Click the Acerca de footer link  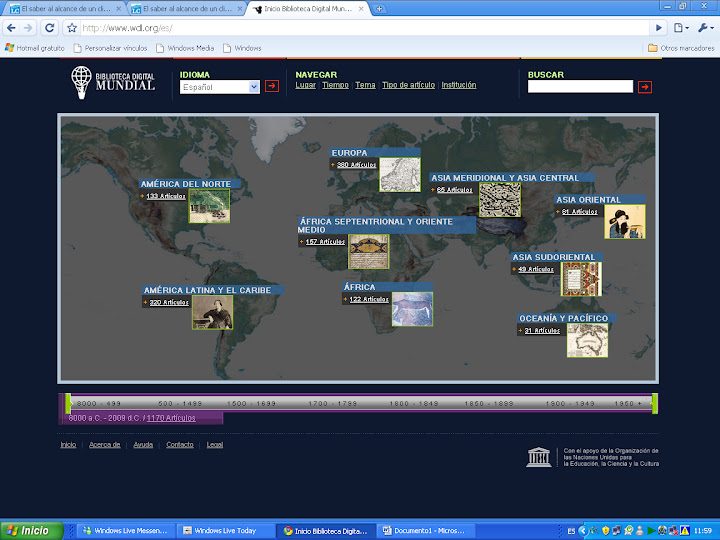tap(105, 444)
